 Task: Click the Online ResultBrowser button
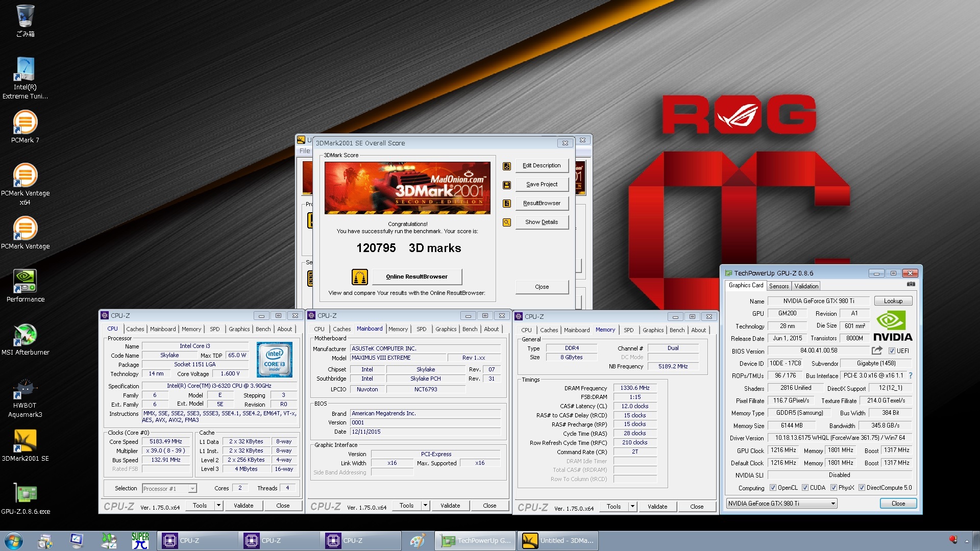point(416,277)
